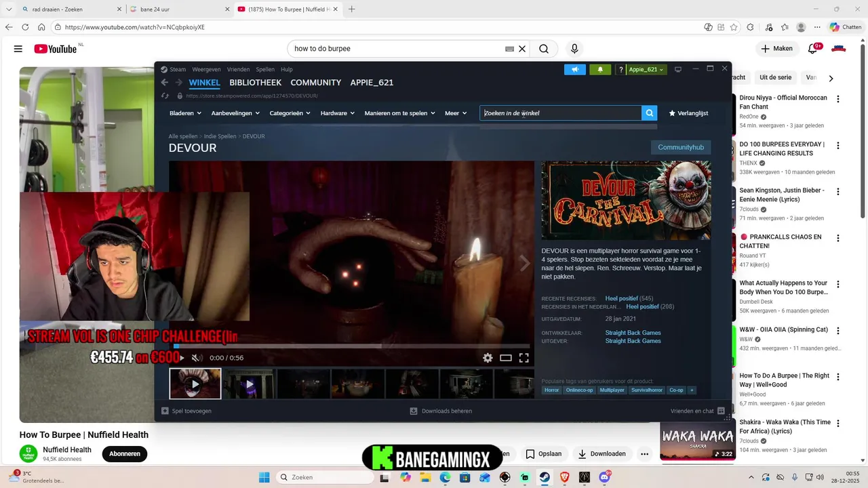Open Brave browser from the taskbar
The image size is (868, 488).
point(565,477)
